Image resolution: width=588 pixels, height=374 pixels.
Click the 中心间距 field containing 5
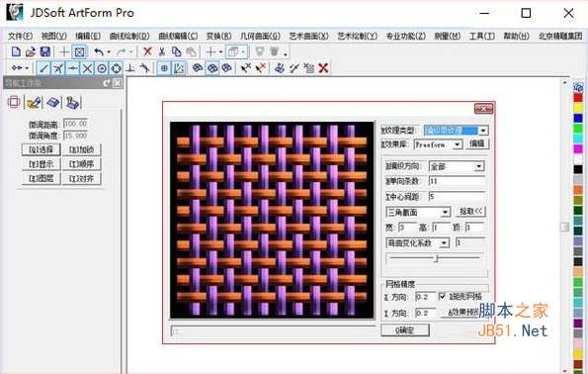click(x=457, y=196)
